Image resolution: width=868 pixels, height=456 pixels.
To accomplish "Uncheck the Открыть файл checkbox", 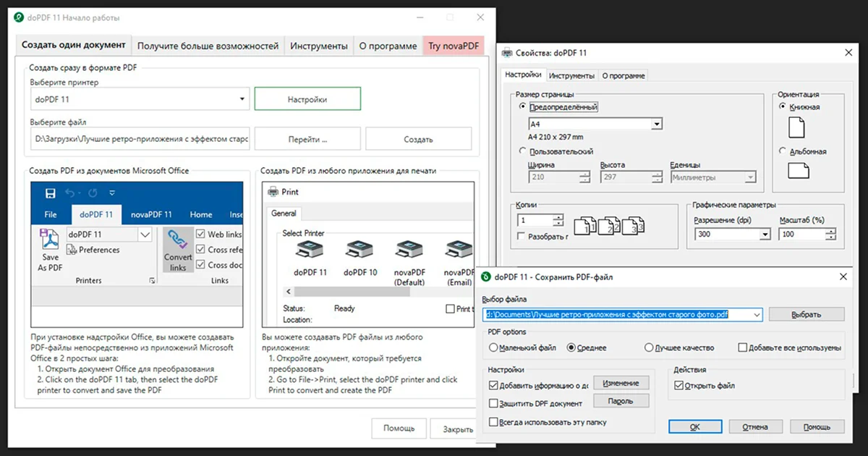I will [x=678, y=386].
